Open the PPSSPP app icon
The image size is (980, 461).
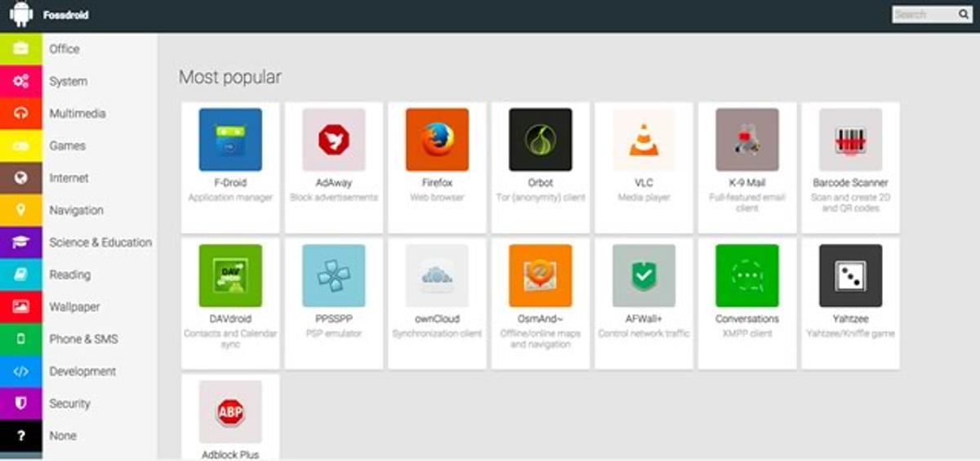(x=334, y=275)
